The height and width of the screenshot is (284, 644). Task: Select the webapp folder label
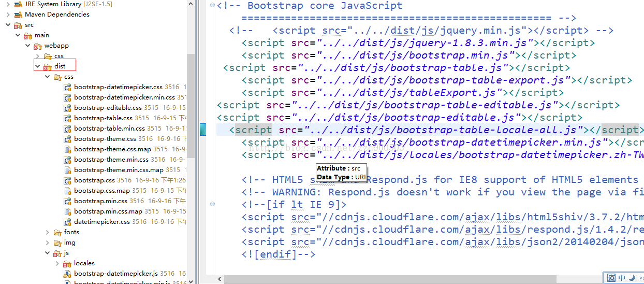point(56,46)
